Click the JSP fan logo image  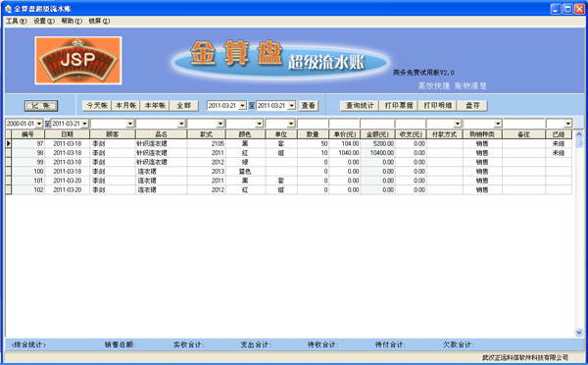coord(78,61)
